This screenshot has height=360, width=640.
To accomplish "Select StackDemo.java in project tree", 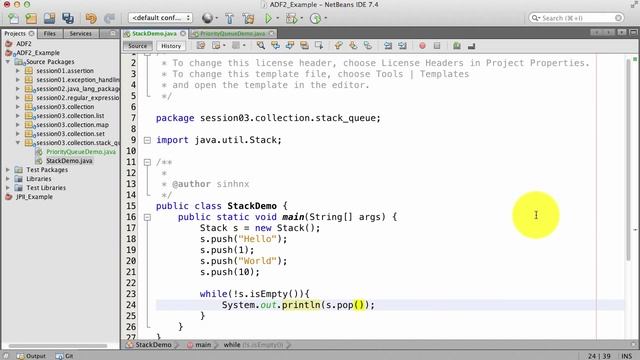I will [69, 161].
